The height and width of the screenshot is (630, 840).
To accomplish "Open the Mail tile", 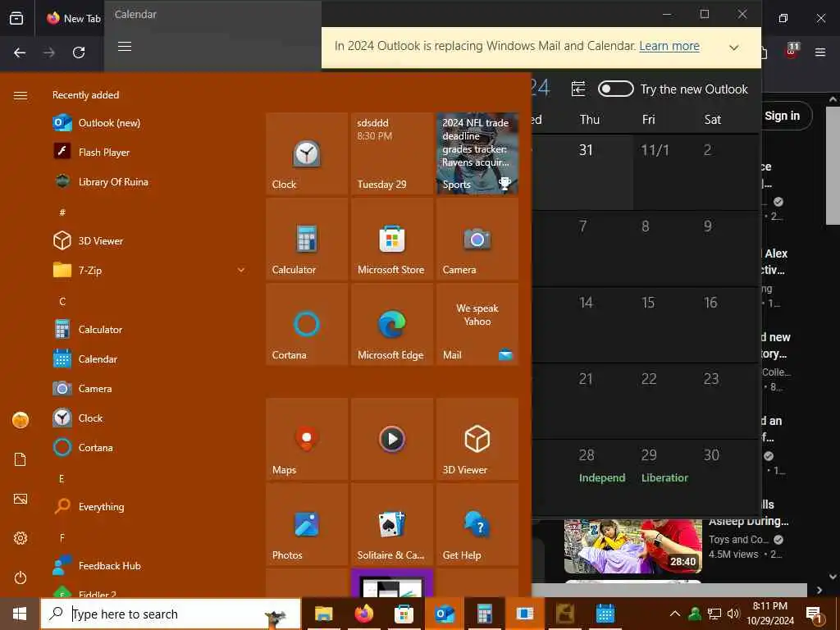I will [x=477, y=324].
